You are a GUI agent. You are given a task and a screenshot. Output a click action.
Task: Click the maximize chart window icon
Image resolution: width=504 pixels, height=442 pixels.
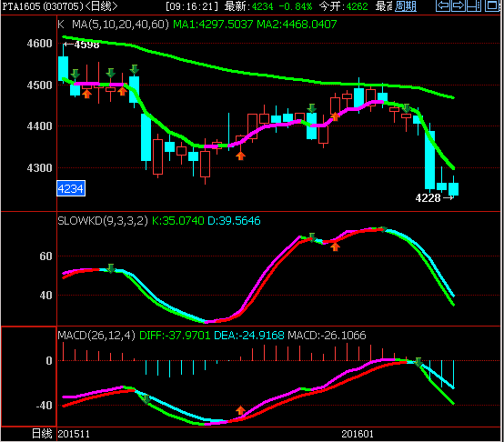coord(492,5)
